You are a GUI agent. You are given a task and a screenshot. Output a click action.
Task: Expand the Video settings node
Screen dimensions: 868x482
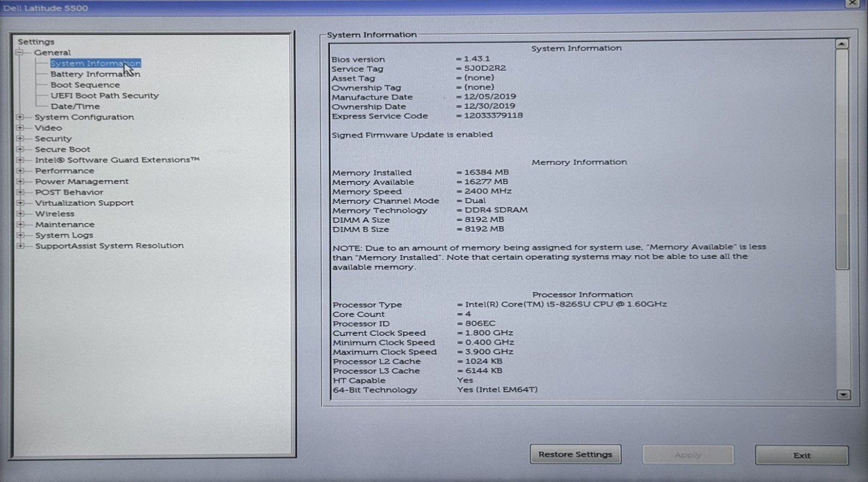coord(20,128)
